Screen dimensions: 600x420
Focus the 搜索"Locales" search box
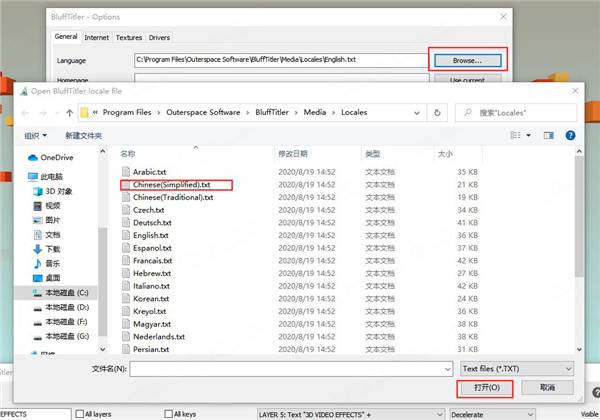(x=515, y=113)
